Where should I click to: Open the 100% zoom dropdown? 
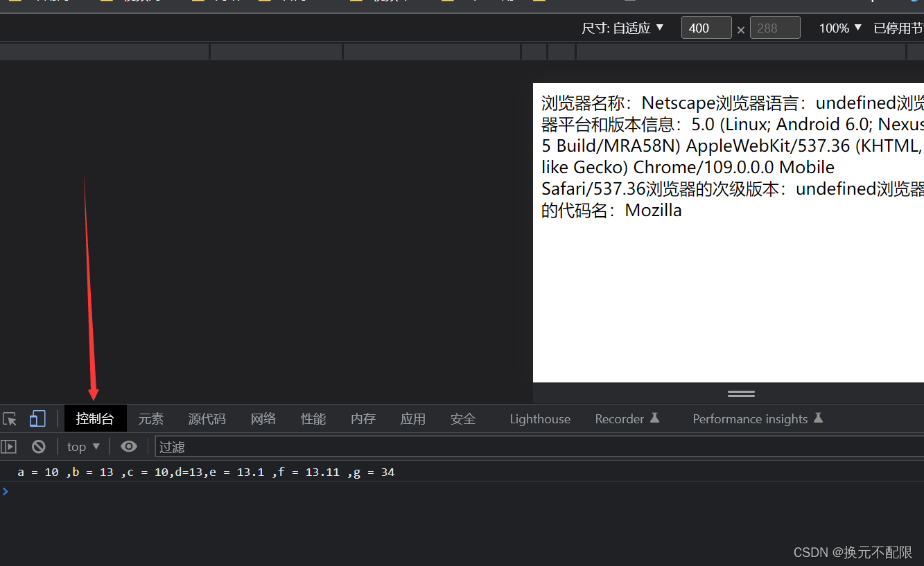click(838, 28)
